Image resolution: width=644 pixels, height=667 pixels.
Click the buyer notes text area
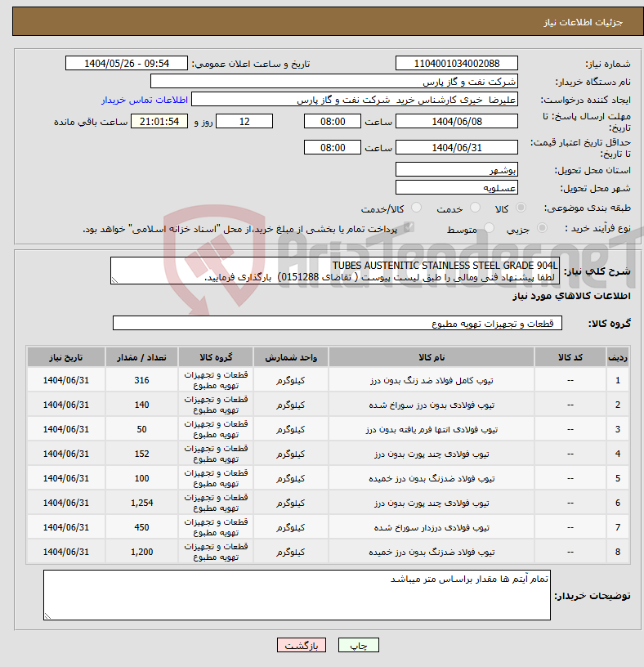(x=297, y=595)
